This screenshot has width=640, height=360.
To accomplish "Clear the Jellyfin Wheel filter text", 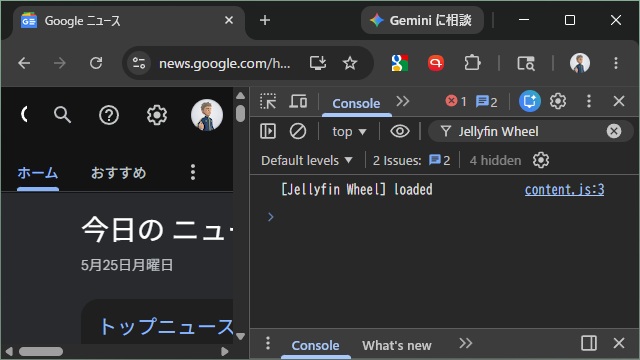I will coord(613,131).
